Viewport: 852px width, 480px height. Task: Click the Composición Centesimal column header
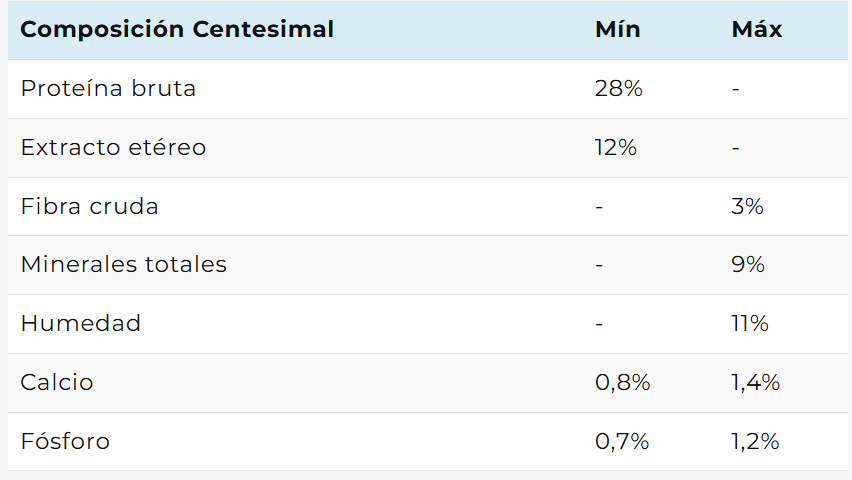177,29
